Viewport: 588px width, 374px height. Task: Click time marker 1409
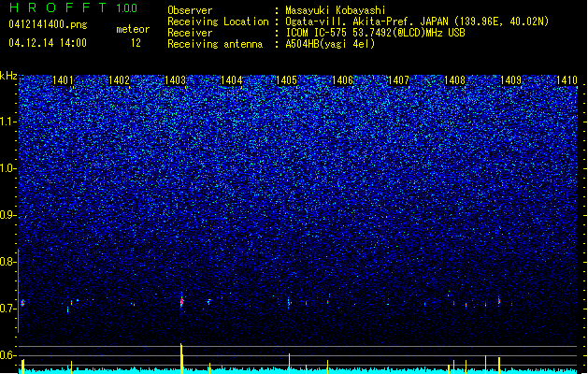(x=510, y=80)
